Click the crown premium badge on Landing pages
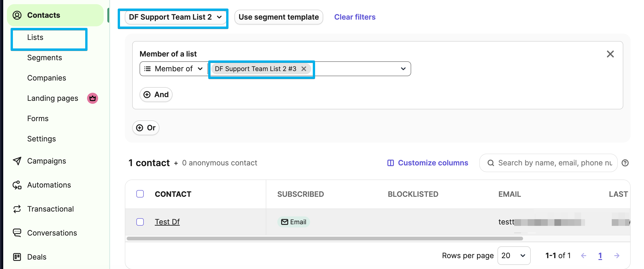The image size is (644, 269). pyautogui.click(x=93, y=98)
